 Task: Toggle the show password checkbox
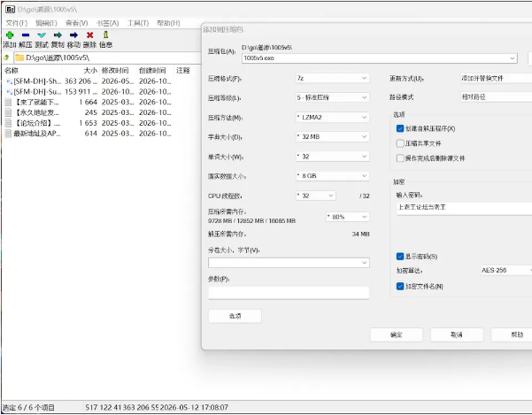pyautogui.click(x=400, y=256)
